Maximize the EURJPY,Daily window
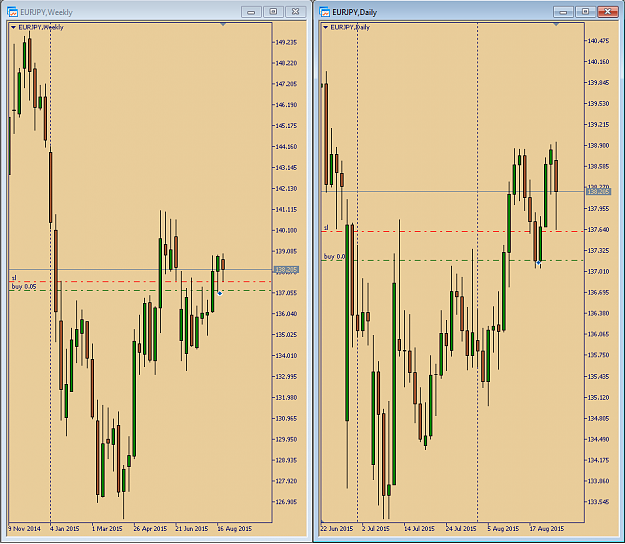Image resolution: width=625 pixels, height=544 pixels. coord(585,12)
